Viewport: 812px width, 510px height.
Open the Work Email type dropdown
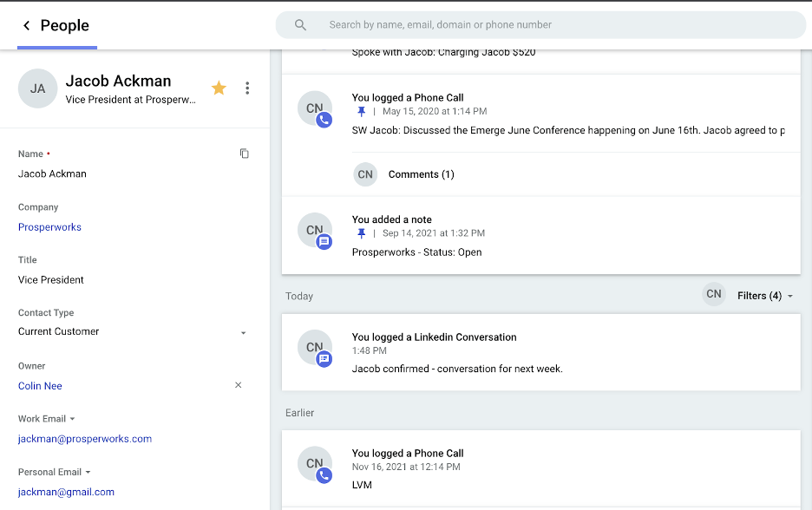[72, 419]
